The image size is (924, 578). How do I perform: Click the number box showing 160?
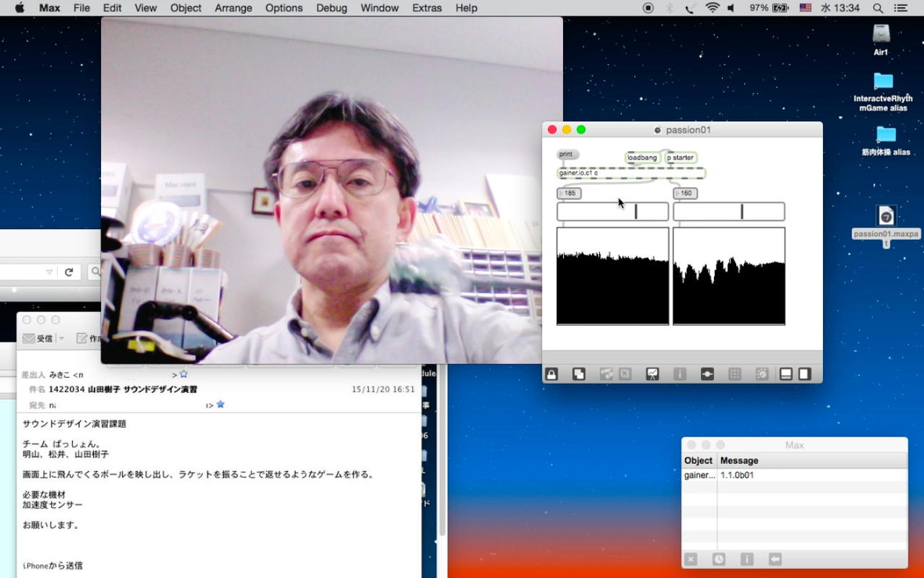tap(685, 193)
